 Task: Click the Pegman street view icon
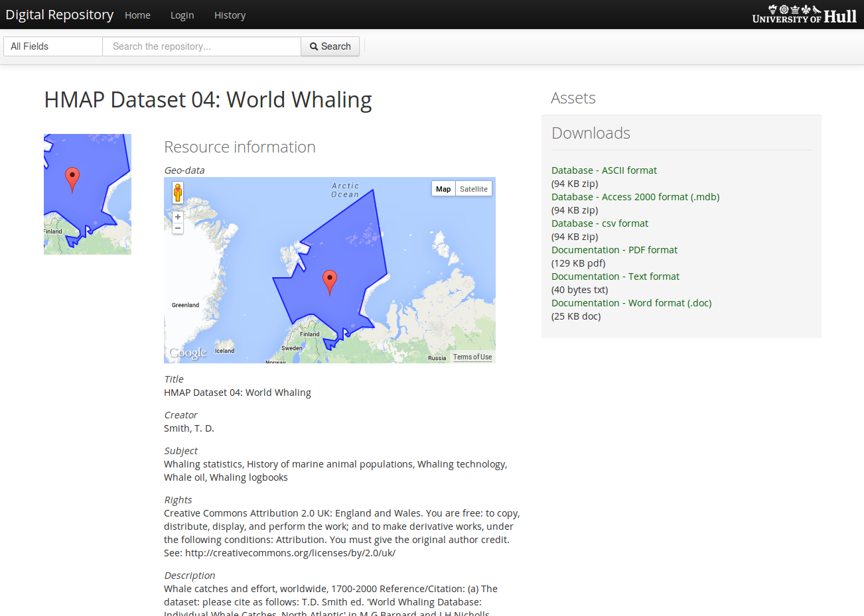(x=177, y=193)
